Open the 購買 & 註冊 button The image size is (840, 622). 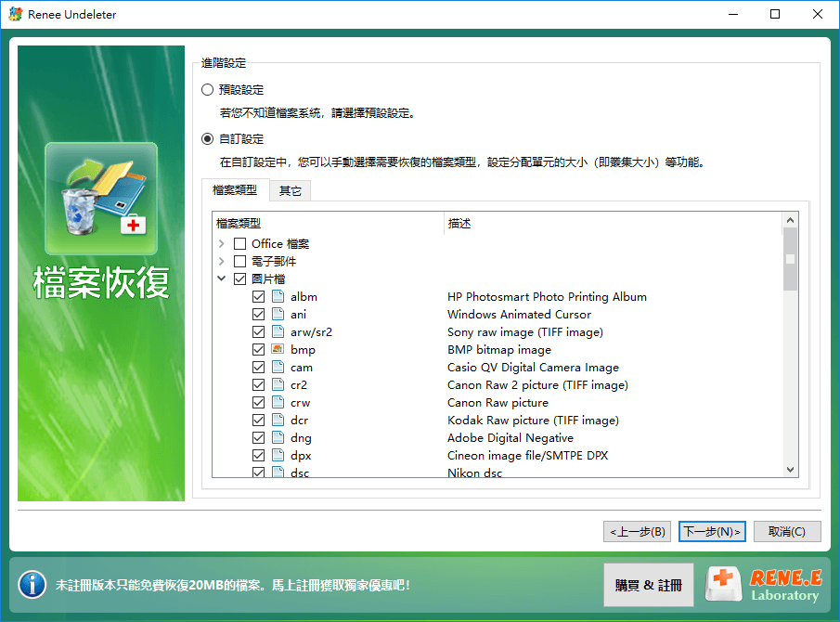click(648, 585)
